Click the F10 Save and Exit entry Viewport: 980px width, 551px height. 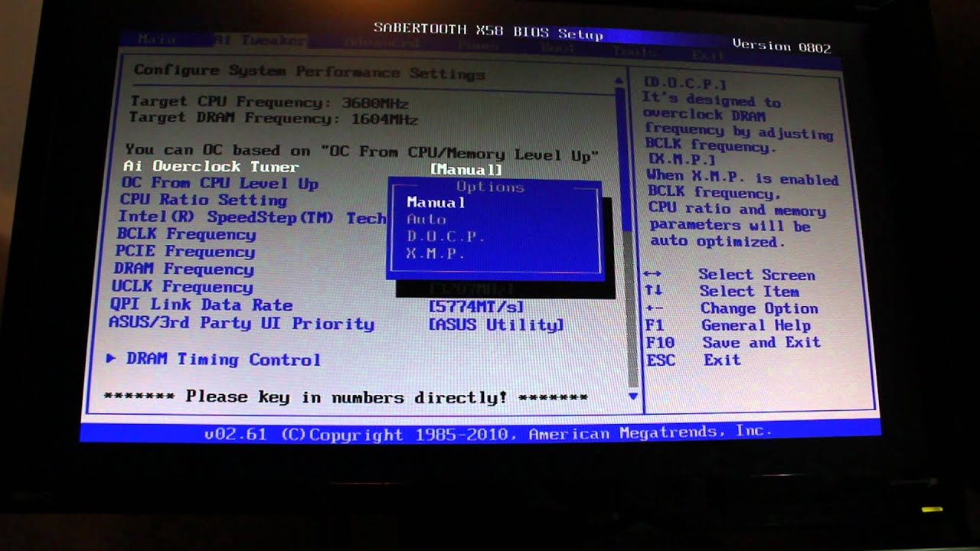coord(733,342)
